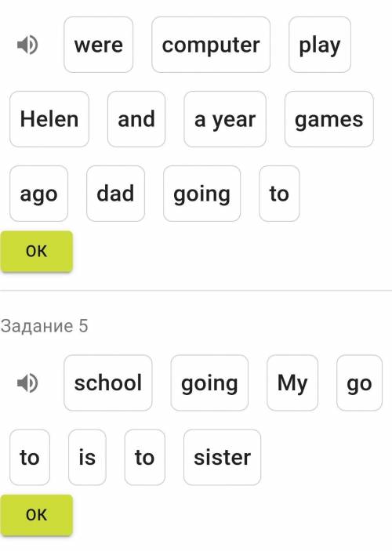Screen dimensions: 392x551
Task: Submit Задание 5 with OK button
Action: (37, 515)
